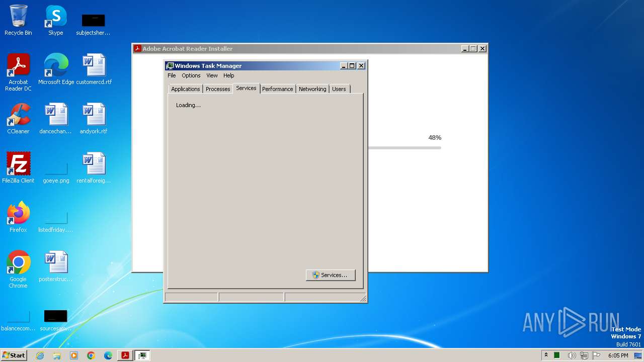Open Windows Explorer from the taskbar

(x=57, y=355)
